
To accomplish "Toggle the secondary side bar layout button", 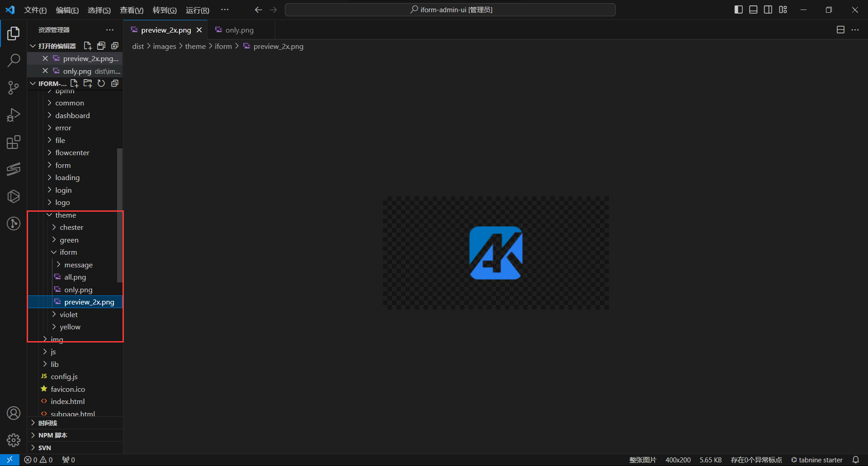I will click(x=768, y=10).
